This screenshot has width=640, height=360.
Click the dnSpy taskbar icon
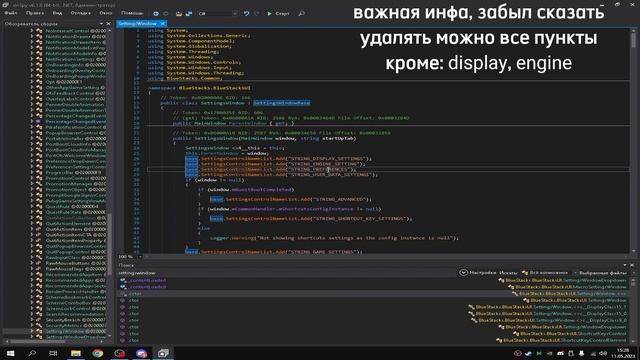[x=163, y=353]
